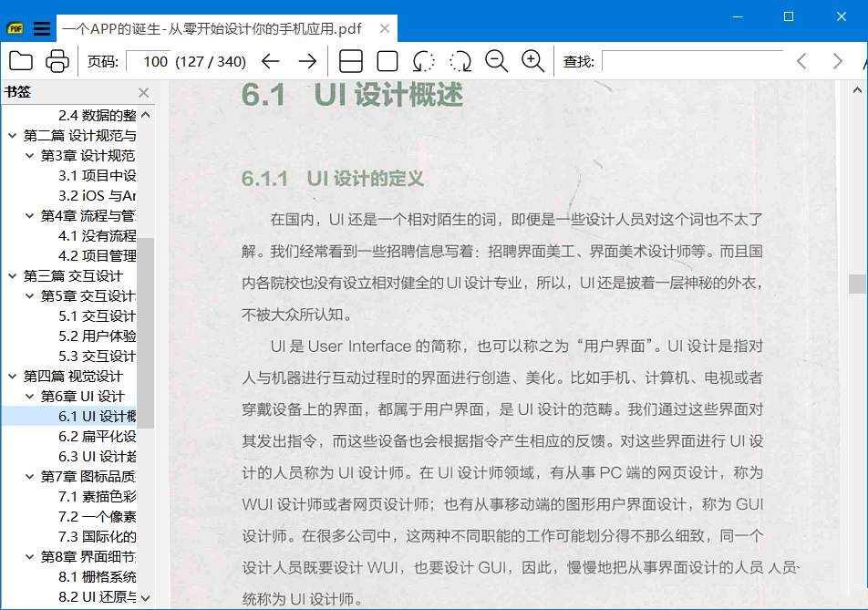Go to the next page with the arrow
This screenshot has height=610, width=868.
point(309,61)
